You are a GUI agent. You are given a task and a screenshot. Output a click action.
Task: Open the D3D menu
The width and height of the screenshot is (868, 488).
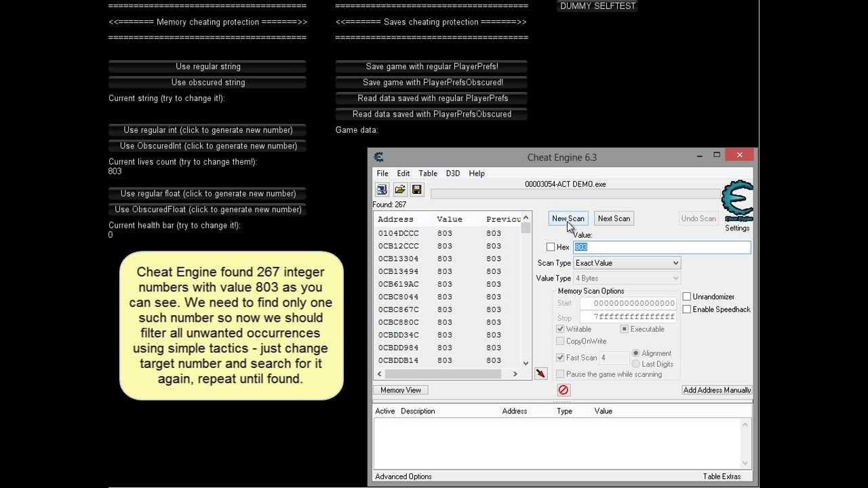453,174
